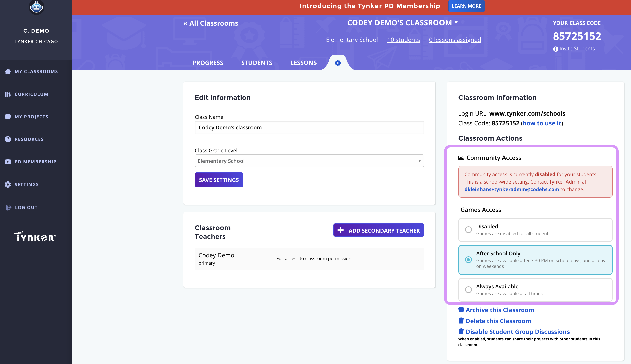Click the 85725152 class code in header
The image size is (631, 364).
point(577,36)
